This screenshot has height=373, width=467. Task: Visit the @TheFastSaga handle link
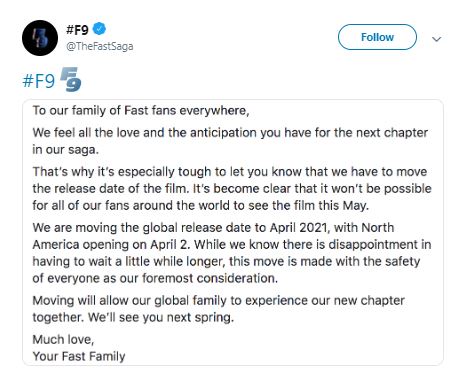(x=100, y=46)
